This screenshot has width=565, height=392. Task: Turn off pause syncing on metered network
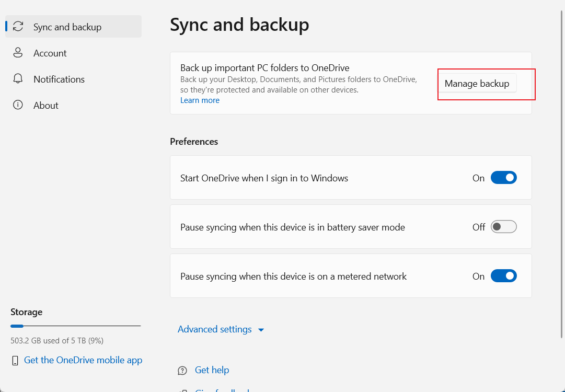pos(503,276)
